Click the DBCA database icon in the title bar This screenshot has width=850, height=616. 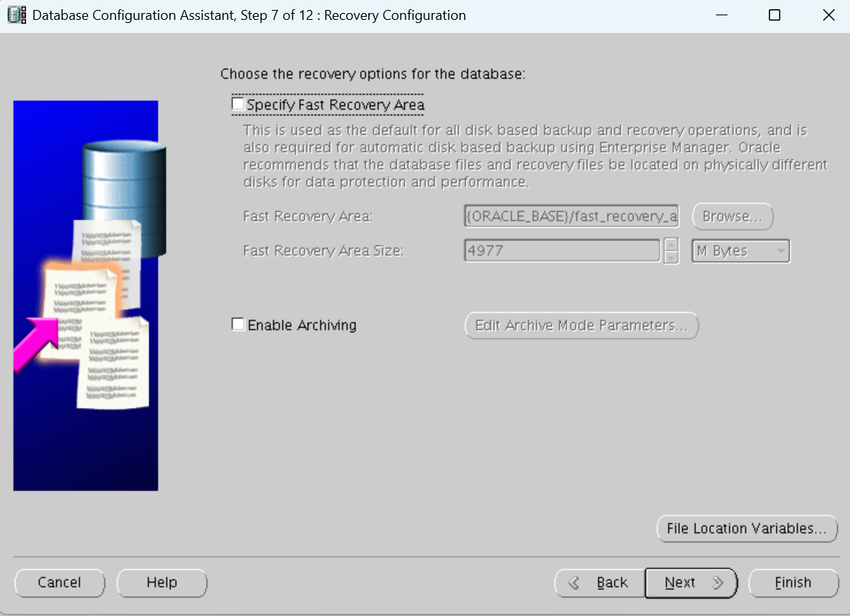(x=16, y=15)
